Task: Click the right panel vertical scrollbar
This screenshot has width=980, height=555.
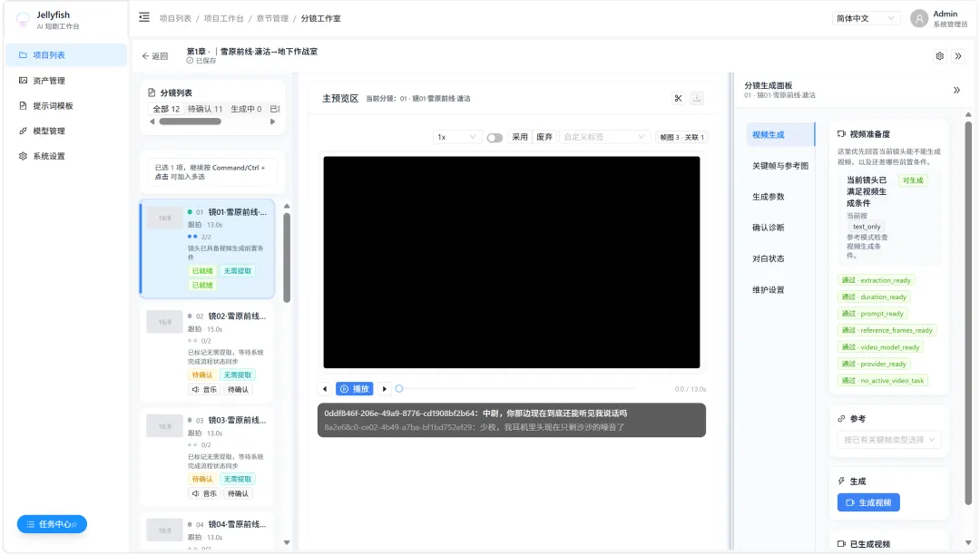Action: 968,312
